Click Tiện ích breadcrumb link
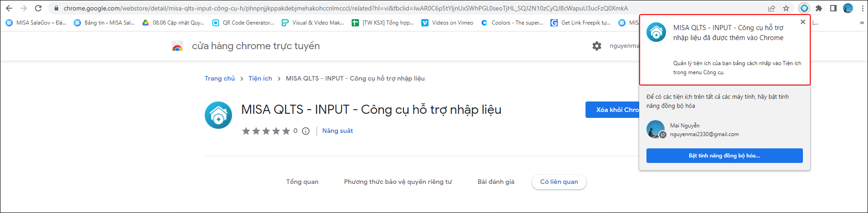868x213 pixels. point(260,78)
